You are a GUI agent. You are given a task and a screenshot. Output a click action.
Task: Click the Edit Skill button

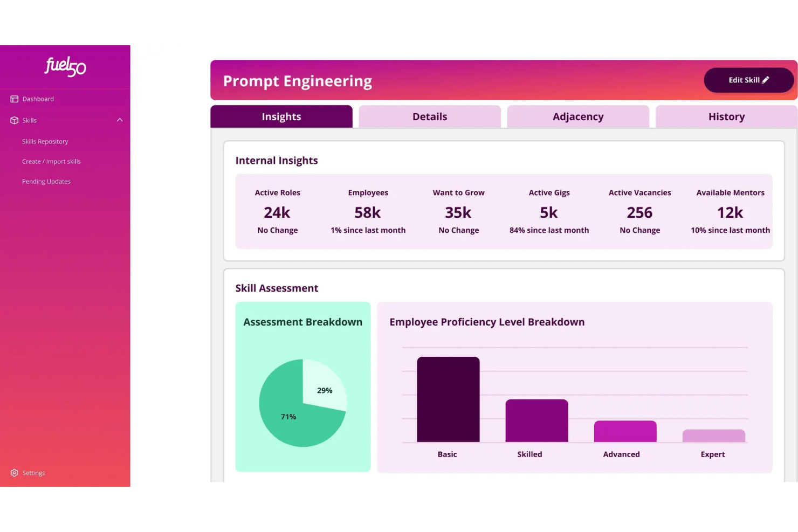[748, 80]
